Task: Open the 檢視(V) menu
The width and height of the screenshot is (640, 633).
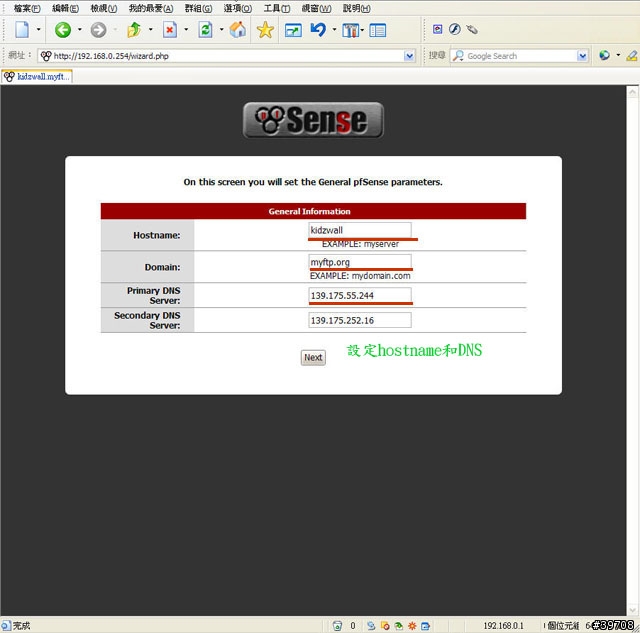Action: tap(104, 8)
